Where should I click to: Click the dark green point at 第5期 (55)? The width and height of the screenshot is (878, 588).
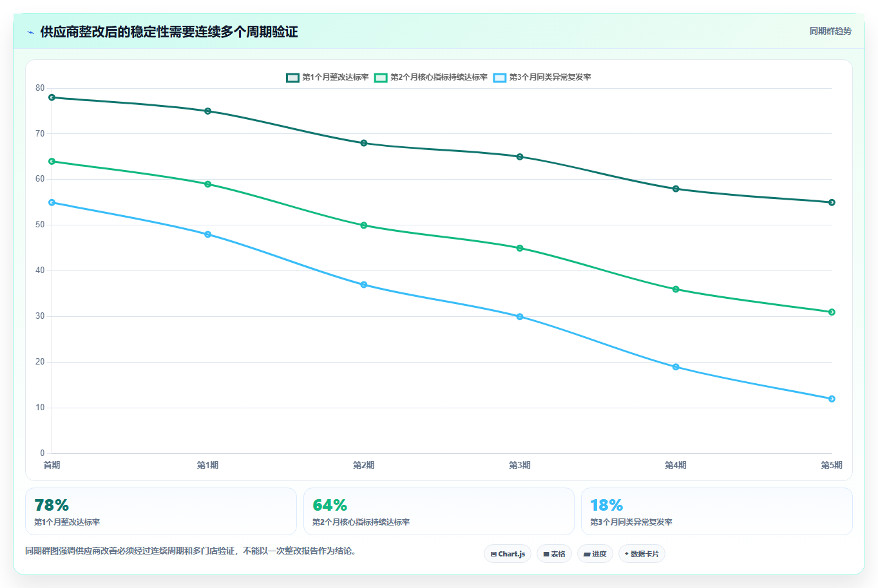pyautogui.click(x=832, y=202)
